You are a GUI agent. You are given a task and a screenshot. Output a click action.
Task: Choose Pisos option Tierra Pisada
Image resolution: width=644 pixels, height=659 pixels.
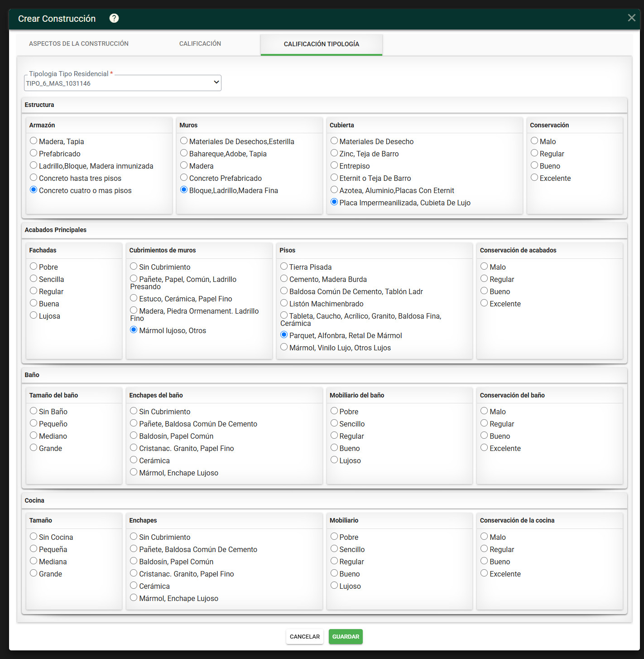(284, 267)
